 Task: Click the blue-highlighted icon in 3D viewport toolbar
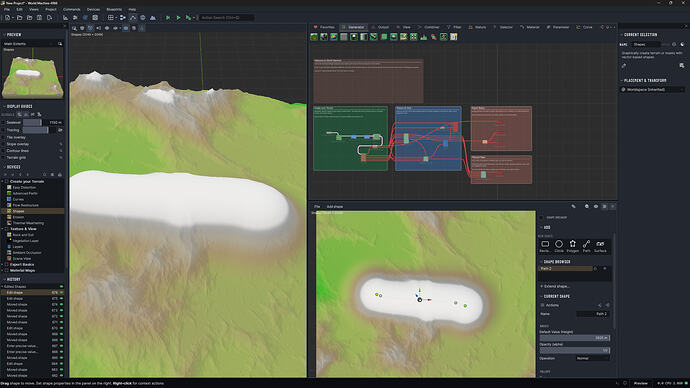pos(126,28)
